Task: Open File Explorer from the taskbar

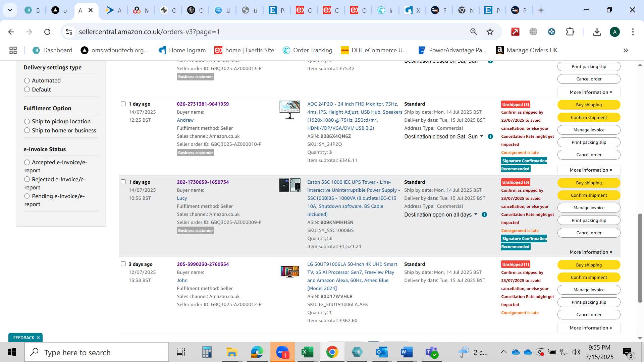Action: tap(231, 352)
